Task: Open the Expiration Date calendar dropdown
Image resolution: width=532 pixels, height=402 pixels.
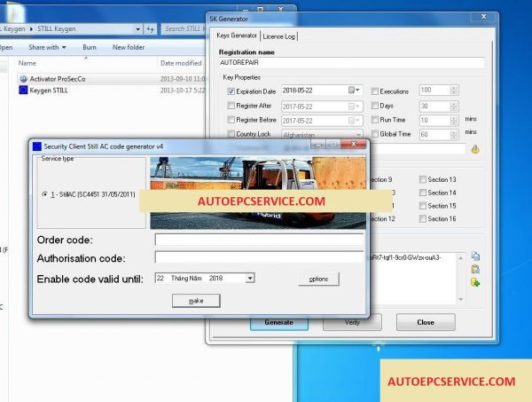Action: 355,90
